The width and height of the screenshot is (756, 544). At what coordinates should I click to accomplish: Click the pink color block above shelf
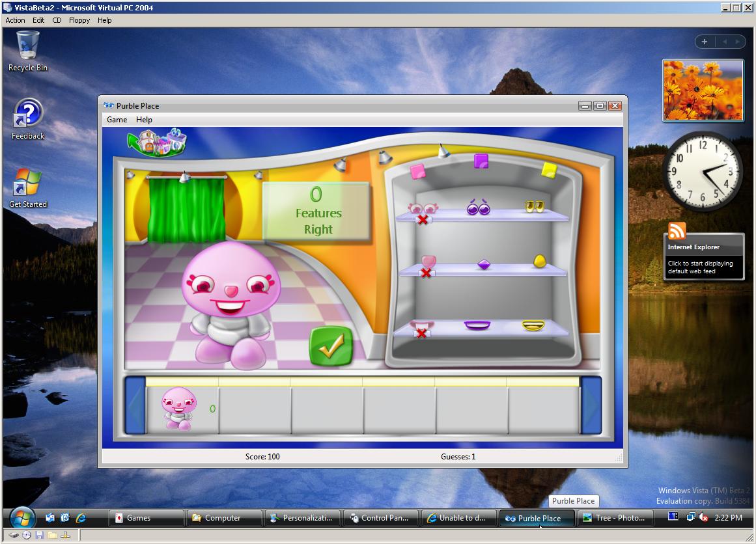[417, 171]
